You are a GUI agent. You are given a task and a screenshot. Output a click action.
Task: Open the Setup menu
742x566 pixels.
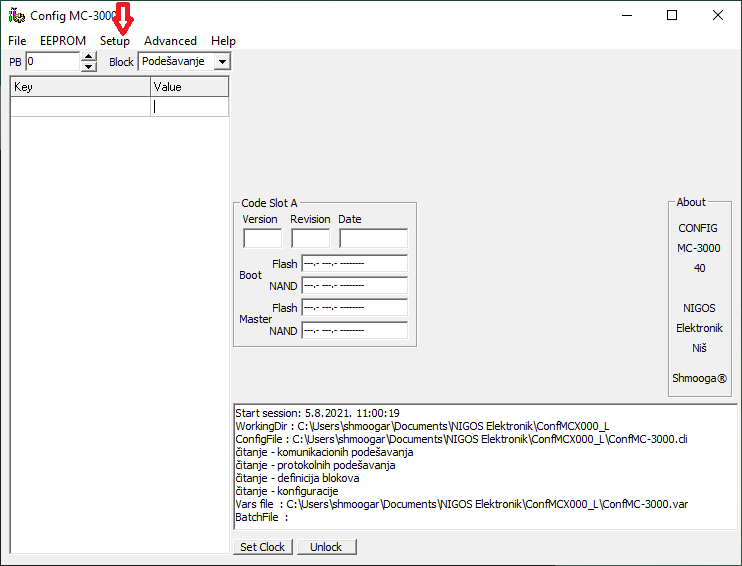pos(114,41)
